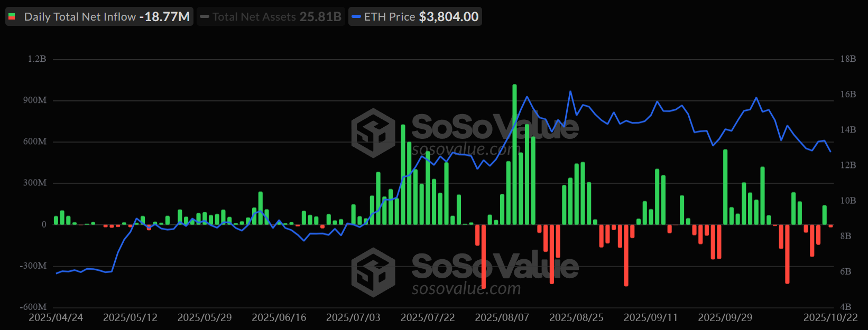
Task: Click the lower SoSoValue cube logo
Action: pyautogui.click(x=373, y=272)
